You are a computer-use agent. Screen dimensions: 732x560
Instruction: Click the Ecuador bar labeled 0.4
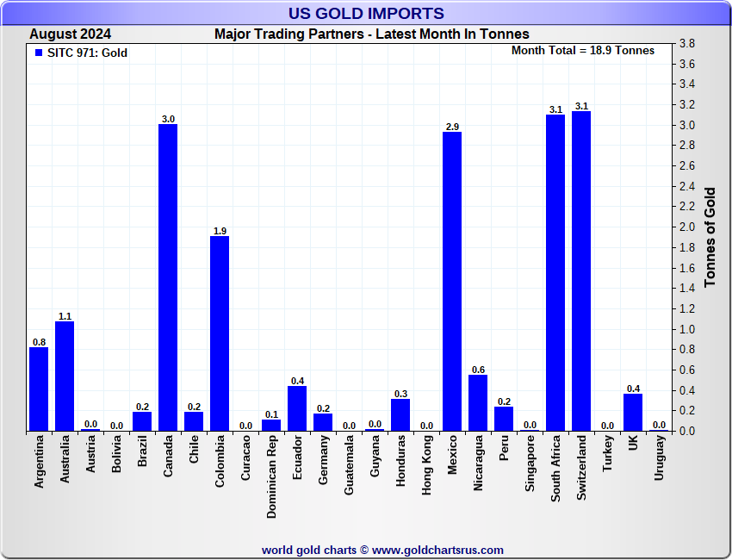click(x=297, y=408)
